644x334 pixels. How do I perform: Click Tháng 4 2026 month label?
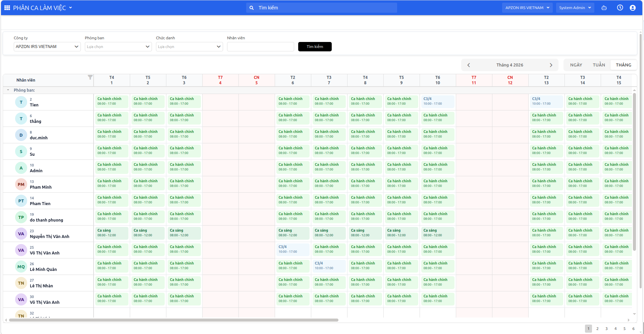[510, 65]
